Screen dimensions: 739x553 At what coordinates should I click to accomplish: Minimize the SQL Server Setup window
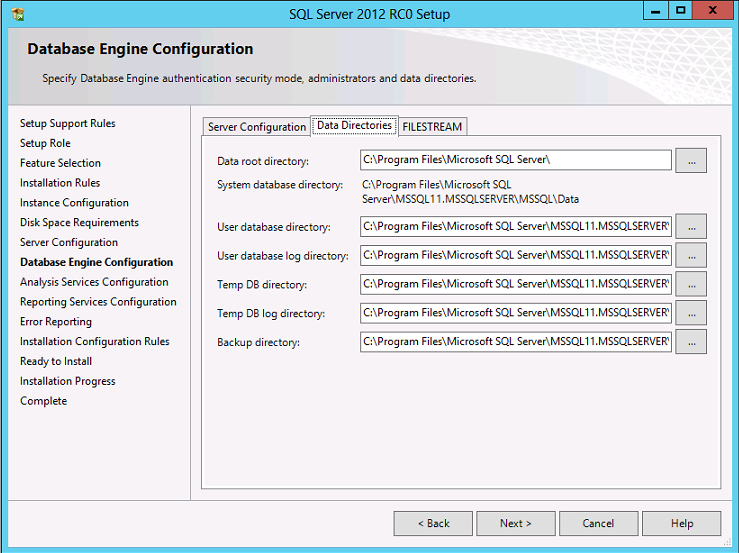click(x=656, y=11)
